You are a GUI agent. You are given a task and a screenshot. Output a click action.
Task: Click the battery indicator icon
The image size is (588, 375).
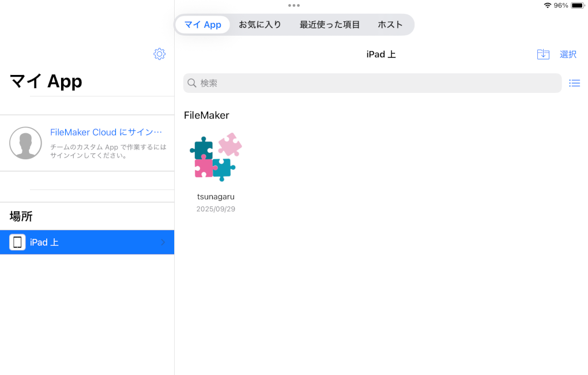(x=578, y=5)
